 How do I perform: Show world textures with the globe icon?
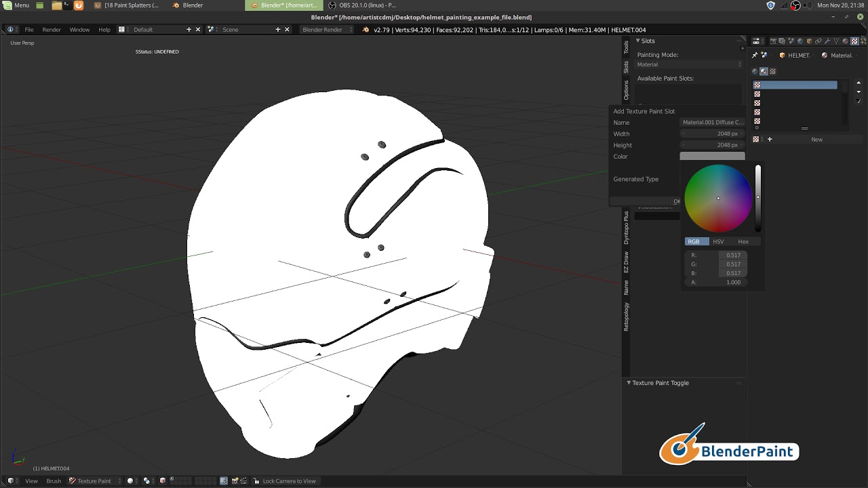pos(755,71)
